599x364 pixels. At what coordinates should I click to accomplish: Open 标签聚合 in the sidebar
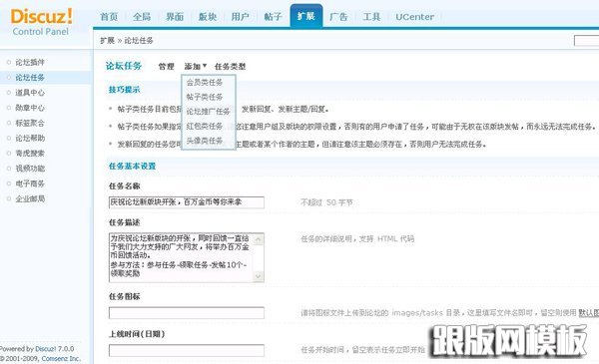pos(30,123)
